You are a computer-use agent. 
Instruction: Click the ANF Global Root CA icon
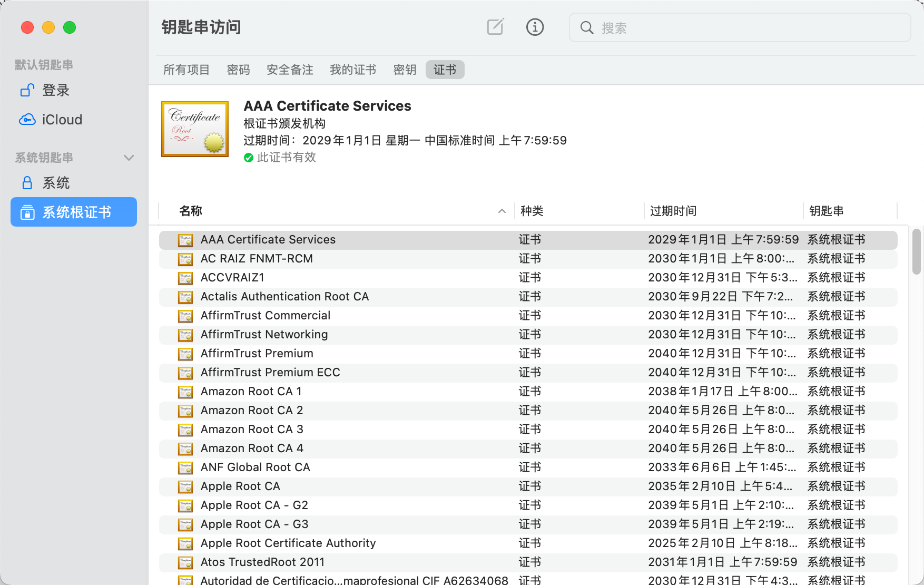pyautogui.click(x=185, y=467)
